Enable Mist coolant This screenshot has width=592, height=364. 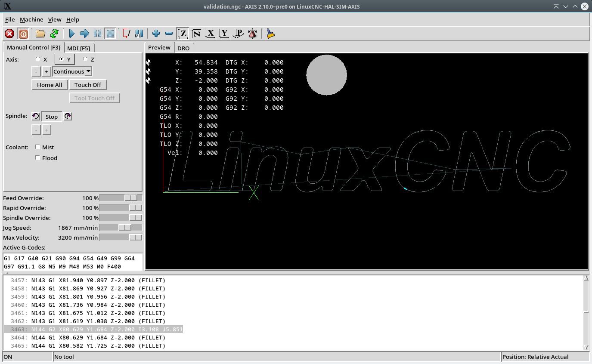(x=38, y=147)
